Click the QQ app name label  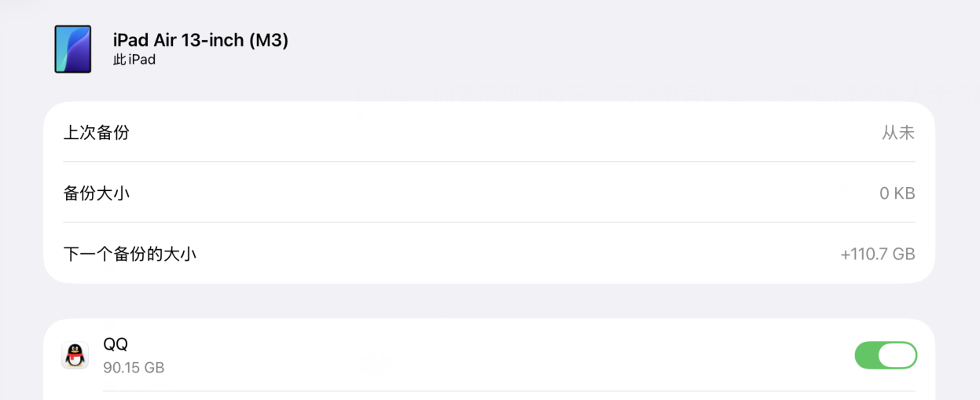point(116,344)
